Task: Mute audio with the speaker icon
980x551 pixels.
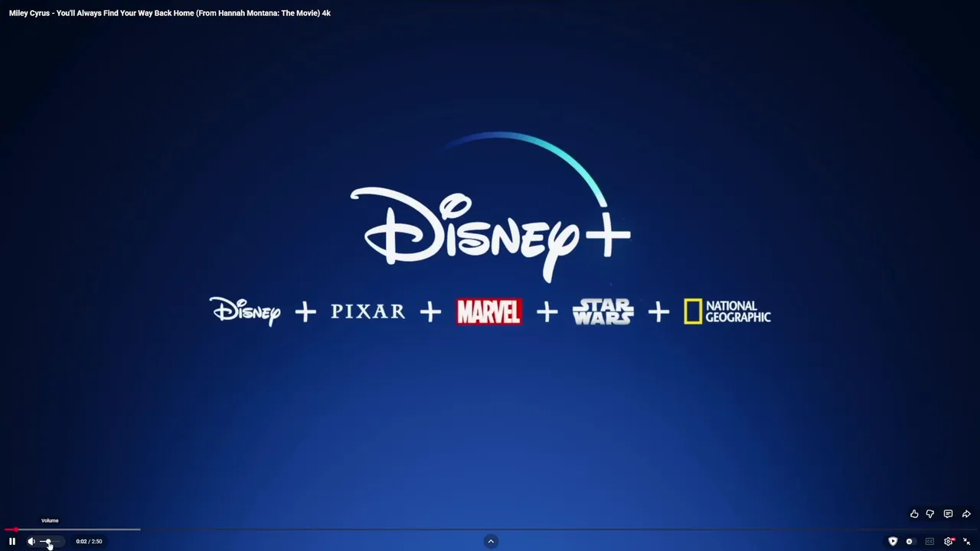Action: pos(31,541)
